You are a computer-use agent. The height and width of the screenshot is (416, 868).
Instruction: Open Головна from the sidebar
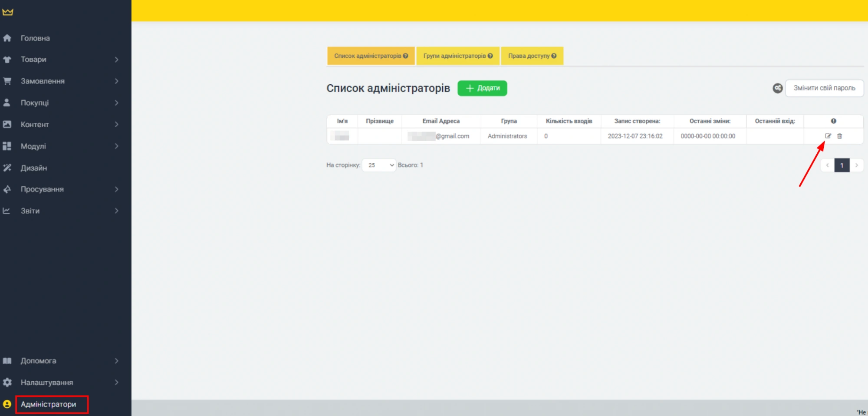coord(35,38)
